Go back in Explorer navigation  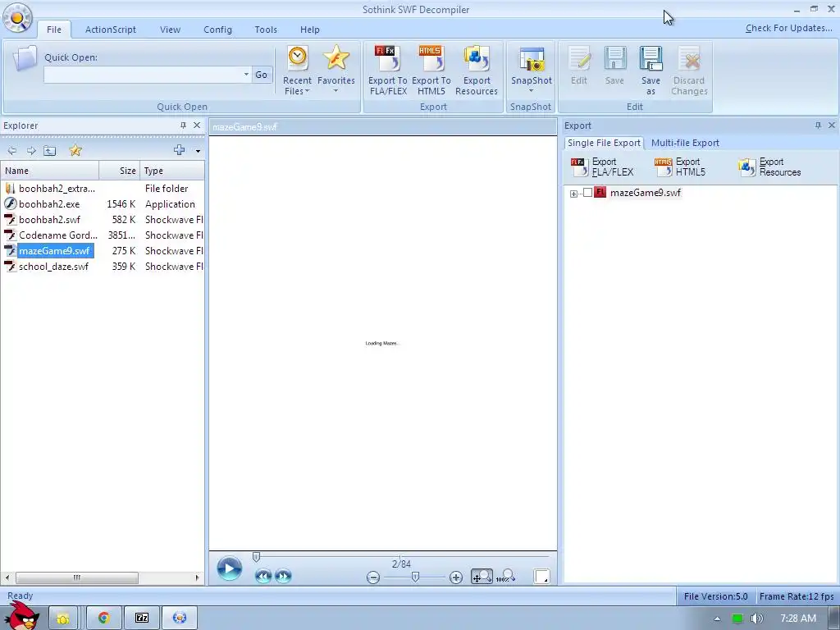click(x=11, y=151)
